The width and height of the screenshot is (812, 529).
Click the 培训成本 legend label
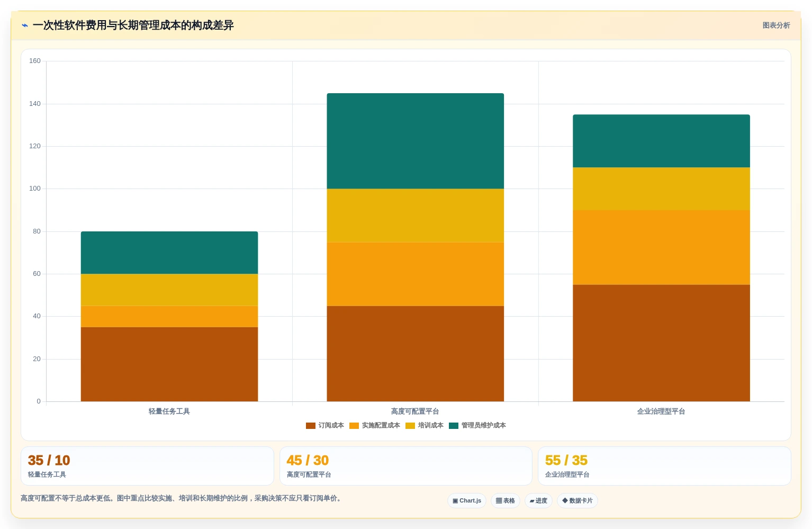click(x=431, y=426)
